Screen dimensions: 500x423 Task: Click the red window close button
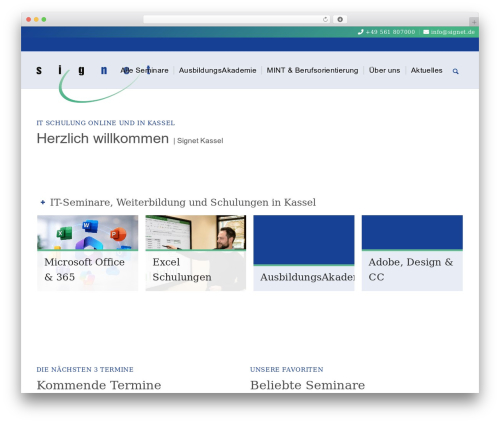29,19
